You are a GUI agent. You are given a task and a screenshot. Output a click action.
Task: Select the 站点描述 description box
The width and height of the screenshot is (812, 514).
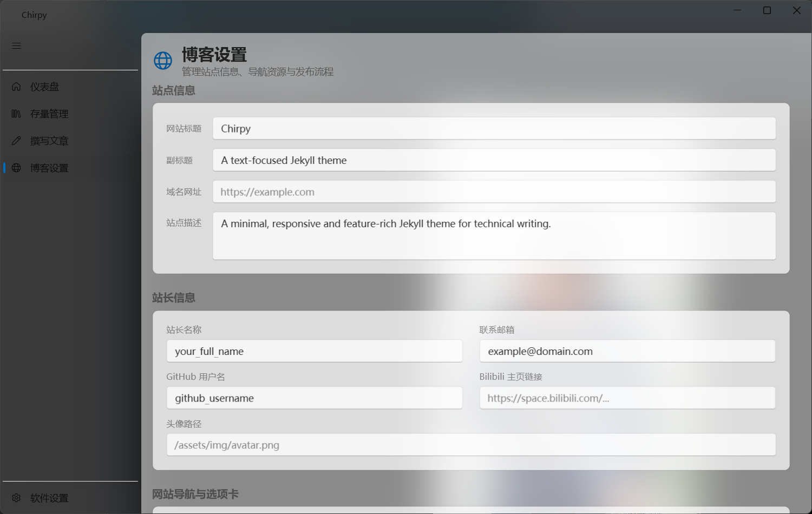click(x=493, y=236)
